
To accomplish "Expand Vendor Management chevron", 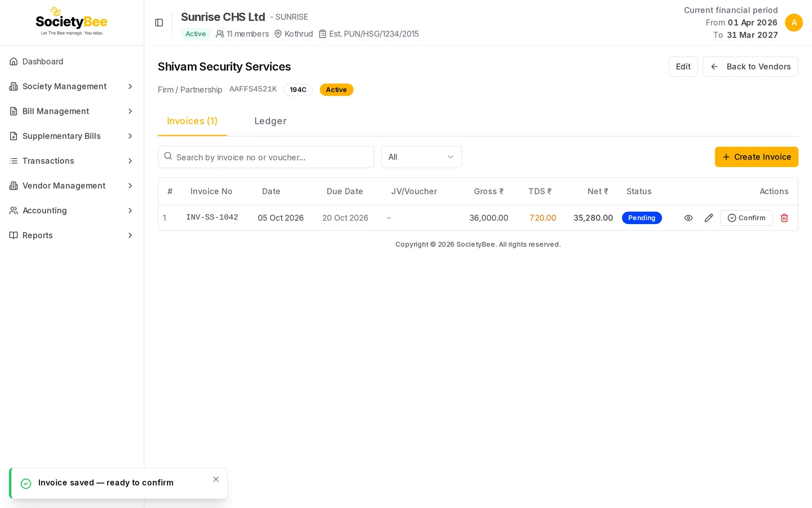I will coord(130,186).
